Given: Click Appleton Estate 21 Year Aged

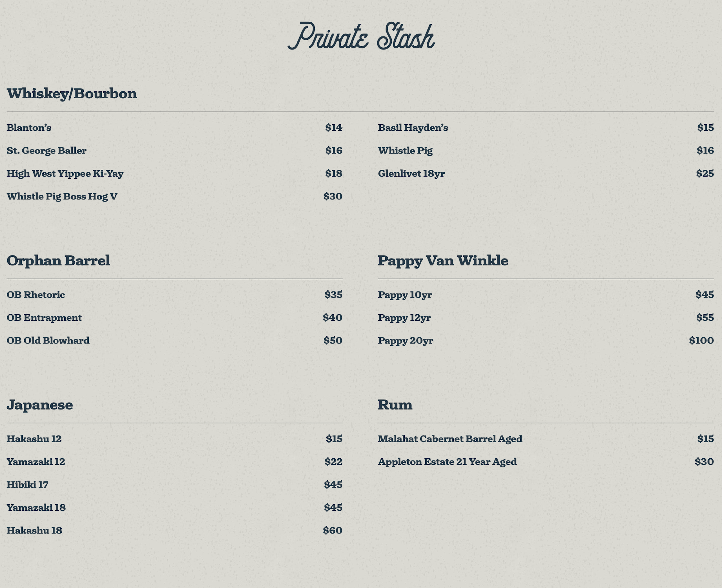Looking at the screenshot, I should (x=447, y=462).
